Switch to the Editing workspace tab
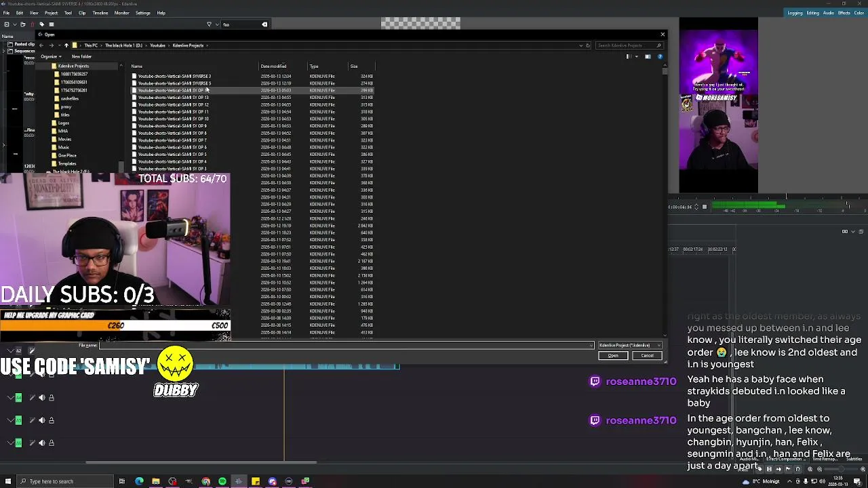This screenshot has width=868, height=488. click(812, 13)
